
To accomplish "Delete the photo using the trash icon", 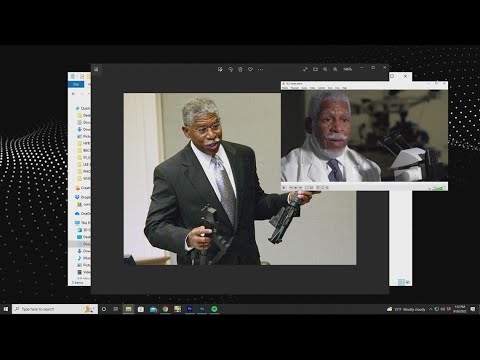I will pyautogui.click(x=240, y=69).
